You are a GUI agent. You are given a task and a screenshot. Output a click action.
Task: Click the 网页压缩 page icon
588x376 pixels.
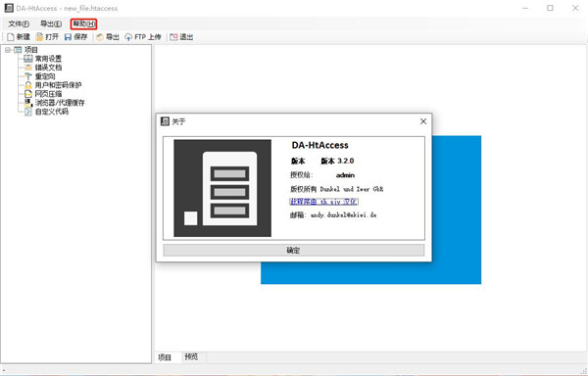click(x=28, y=94)
